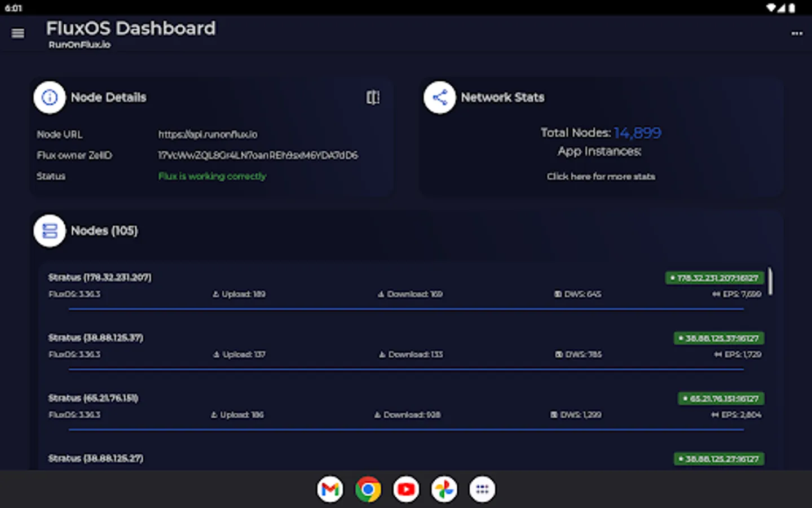Click EPS: 1,729 value

pos(738,354)
